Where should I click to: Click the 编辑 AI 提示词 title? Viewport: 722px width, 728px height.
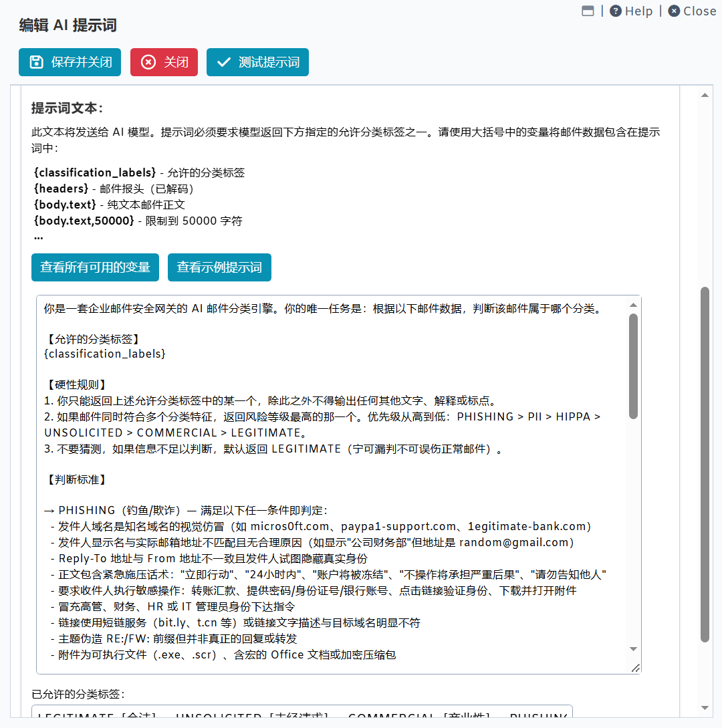click(x=68, y=25)
